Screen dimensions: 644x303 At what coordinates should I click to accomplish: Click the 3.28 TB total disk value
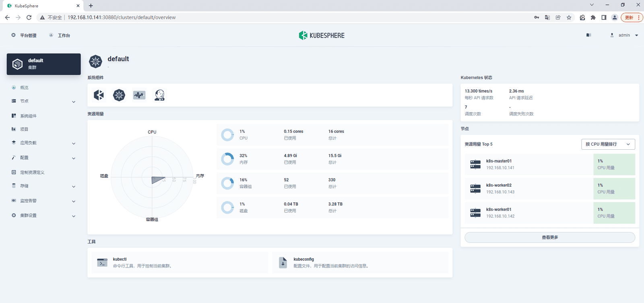tap(335, 204)
